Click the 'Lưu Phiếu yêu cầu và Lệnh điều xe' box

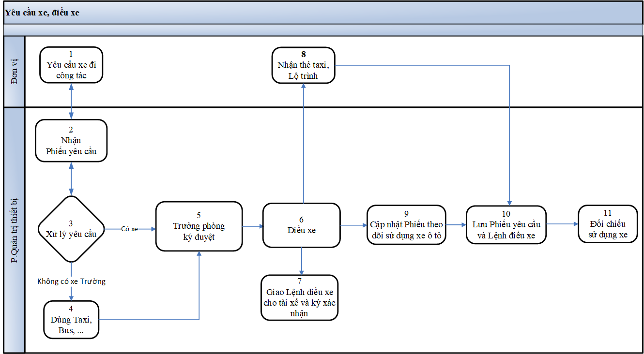pos(506,225)
